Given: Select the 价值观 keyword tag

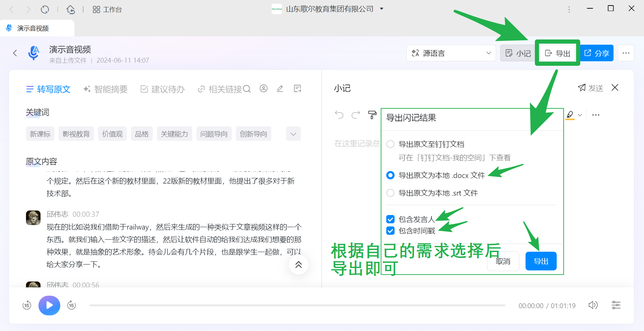Looking at the screenshot, I should pos(112,134).
